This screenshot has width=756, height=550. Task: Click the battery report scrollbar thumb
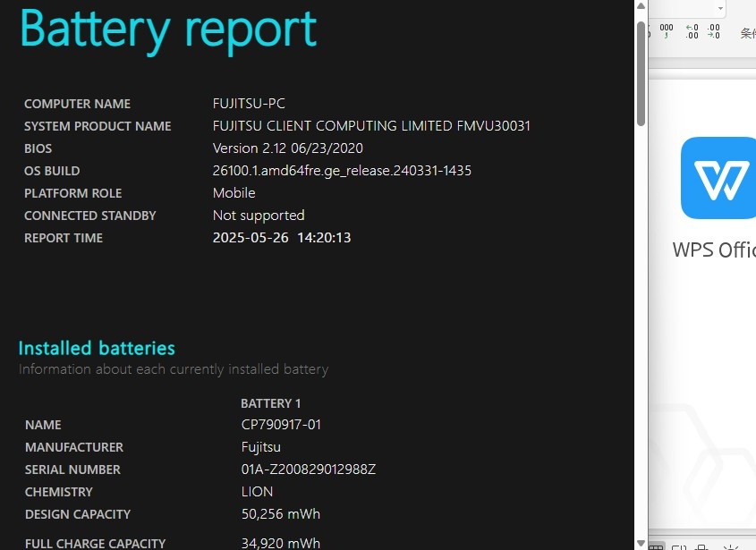coord(641,73)
